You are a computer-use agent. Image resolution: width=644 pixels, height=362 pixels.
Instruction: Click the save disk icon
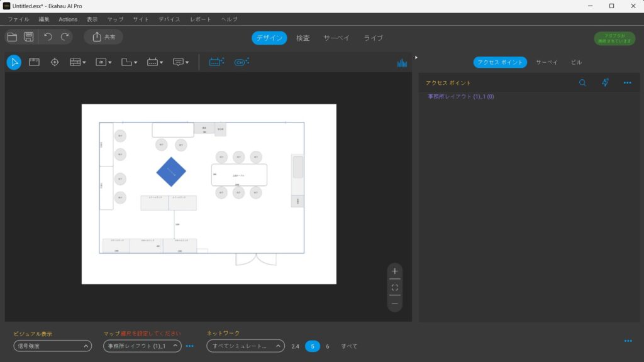29,37
